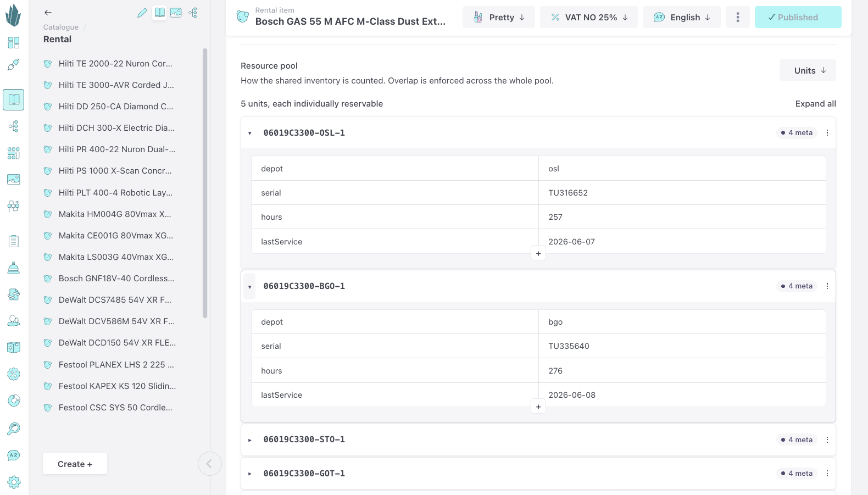Select Hilti PS 1000 X-Scan item
This screenshot has width=868, height=495.
tap(115, 171)
